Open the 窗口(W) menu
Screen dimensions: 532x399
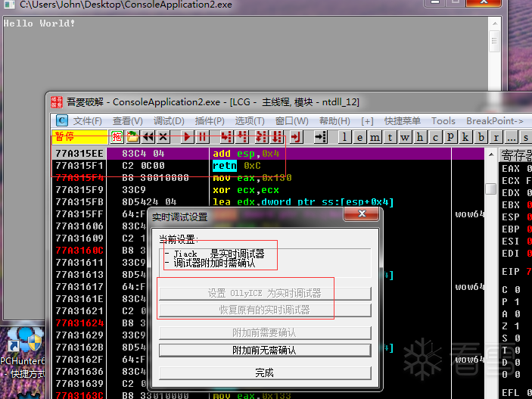292,121
